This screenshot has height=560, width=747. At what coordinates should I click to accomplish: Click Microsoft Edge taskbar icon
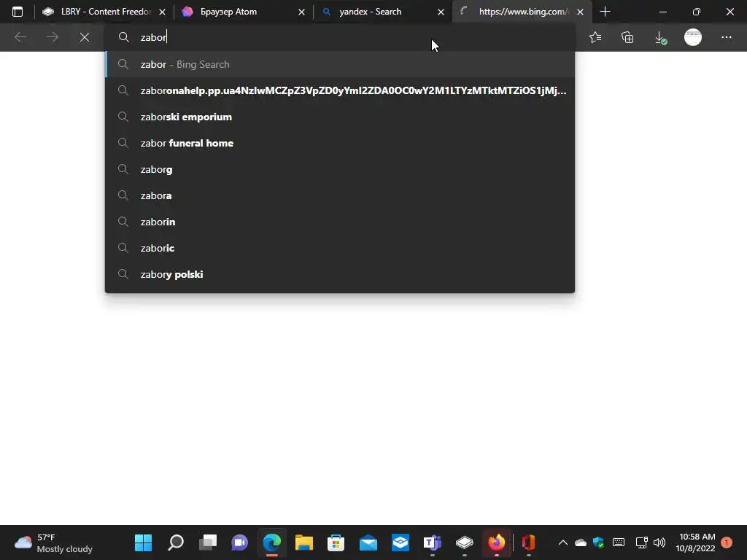(272, 542)
